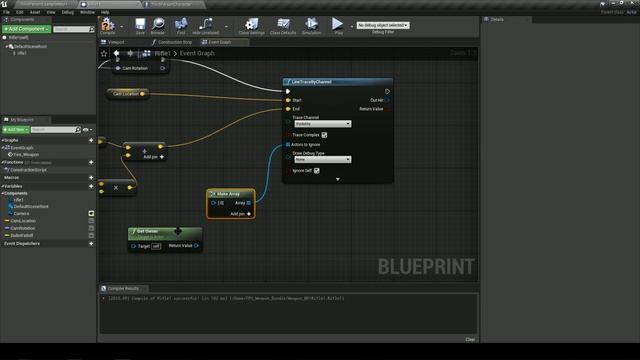The width and height of the screenshot is (640, 360).
Task: Start Play from the toolbar
Action: (x=338, y=24)
